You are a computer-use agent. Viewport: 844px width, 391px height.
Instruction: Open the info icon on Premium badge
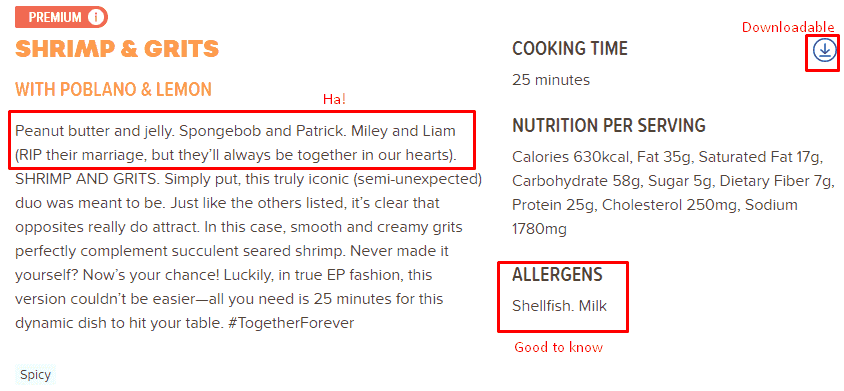tap(95, 18)
